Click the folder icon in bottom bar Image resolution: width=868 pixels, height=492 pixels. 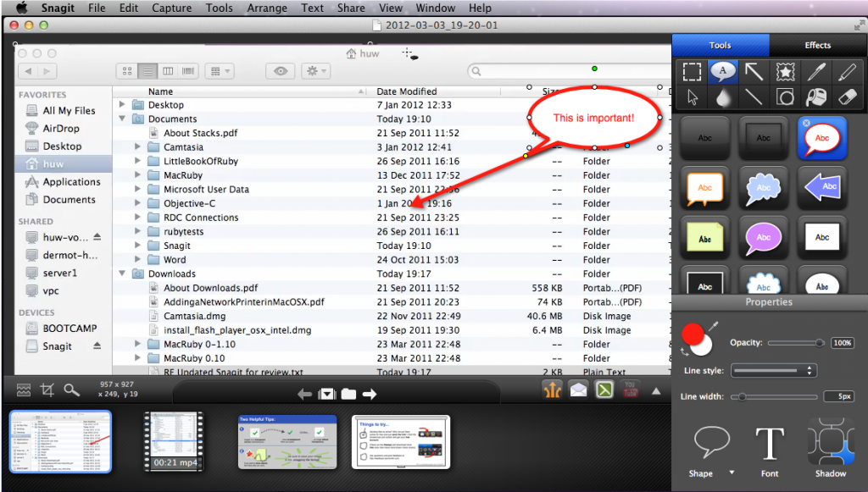348,394
